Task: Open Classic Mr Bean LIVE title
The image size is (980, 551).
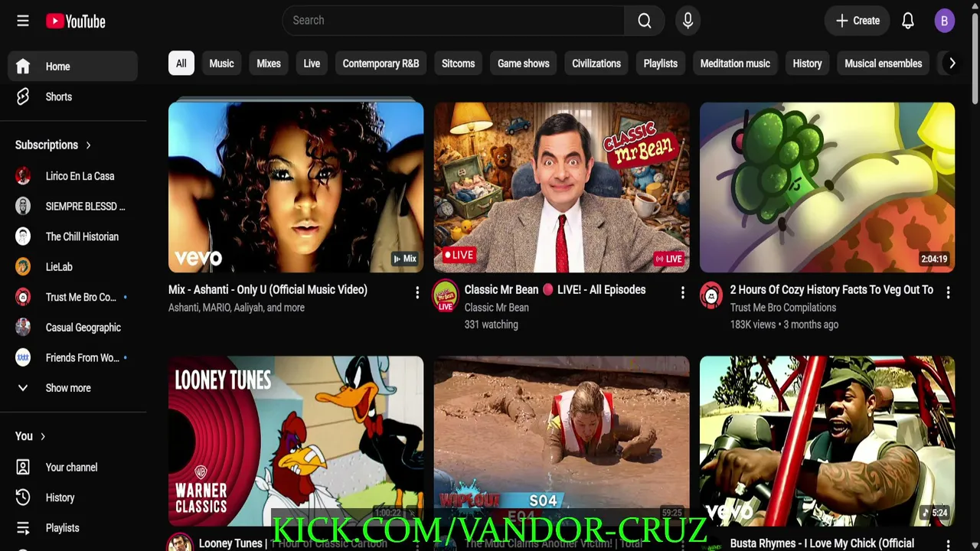Action: (555, 289)
